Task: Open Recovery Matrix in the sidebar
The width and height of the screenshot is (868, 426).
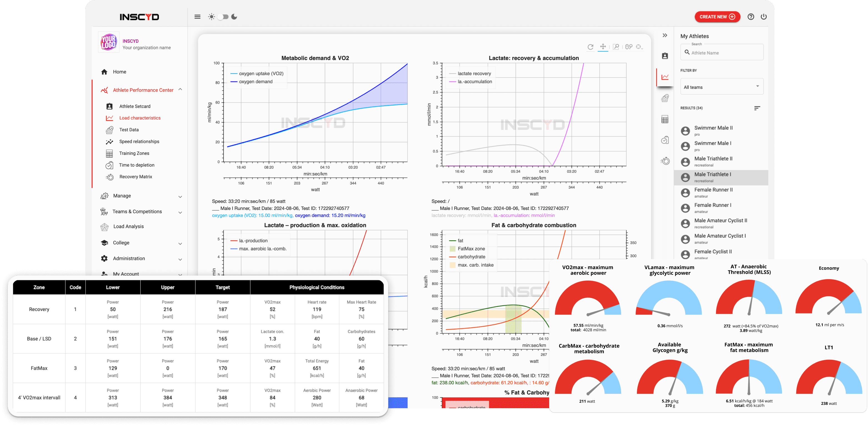Action: coord(136,177)
